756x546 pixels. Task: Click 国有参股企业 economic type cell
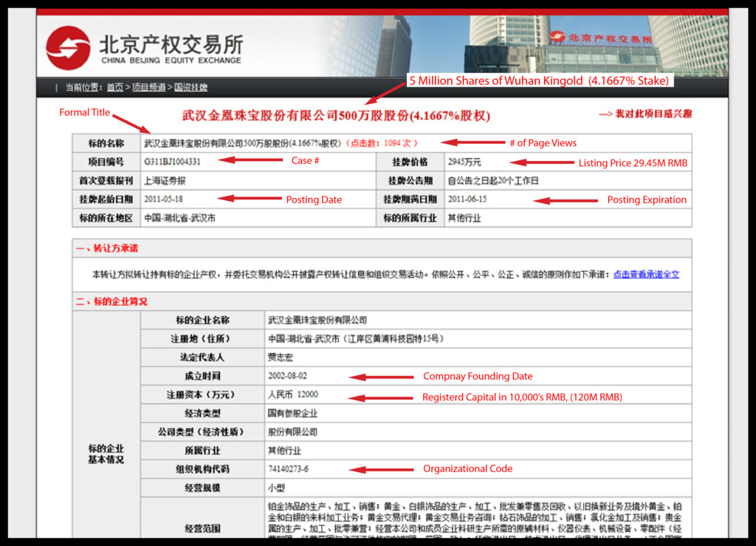coord(478,414)
